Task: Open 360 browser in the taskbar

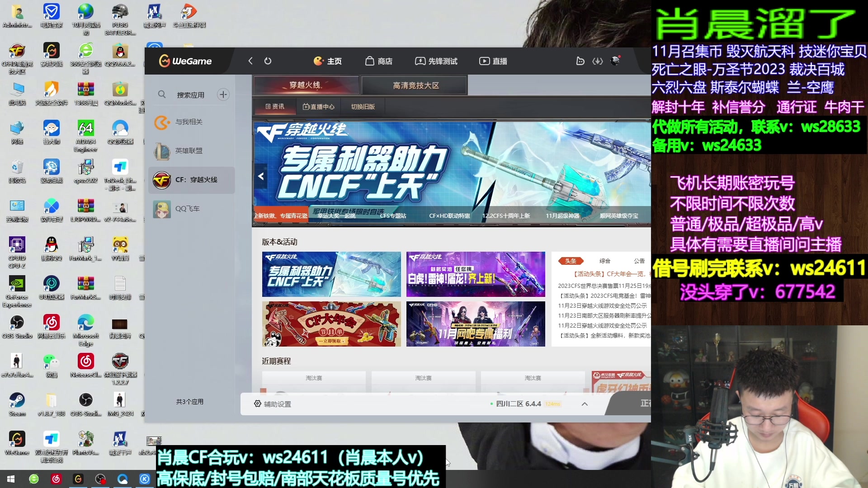Action: pyautogui.click(x=34, y=479)
